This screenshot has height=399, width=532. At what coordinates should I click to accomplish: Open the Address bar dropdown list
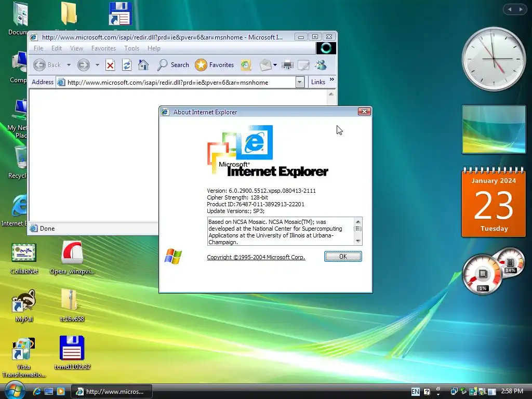point(300,82)
